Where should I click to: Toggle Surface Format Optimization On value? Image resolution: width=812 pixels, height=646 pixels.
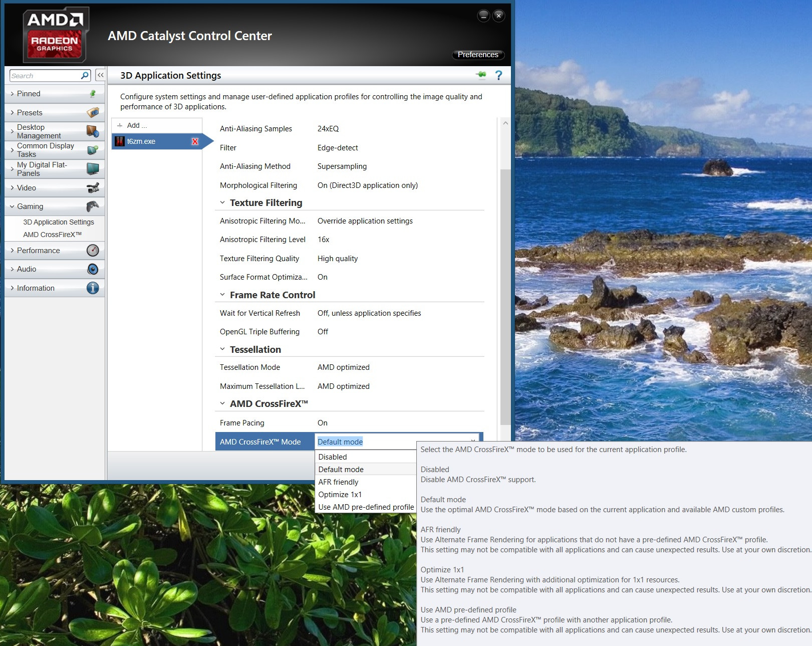click(323, 277)
